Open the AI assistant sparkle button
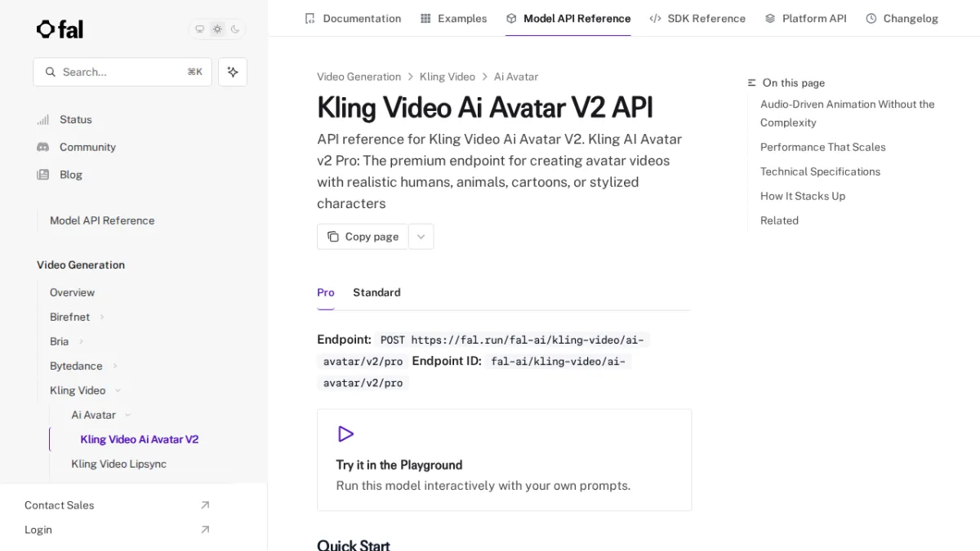Viewport: 980px width, 551px height. tap(233, 72)
